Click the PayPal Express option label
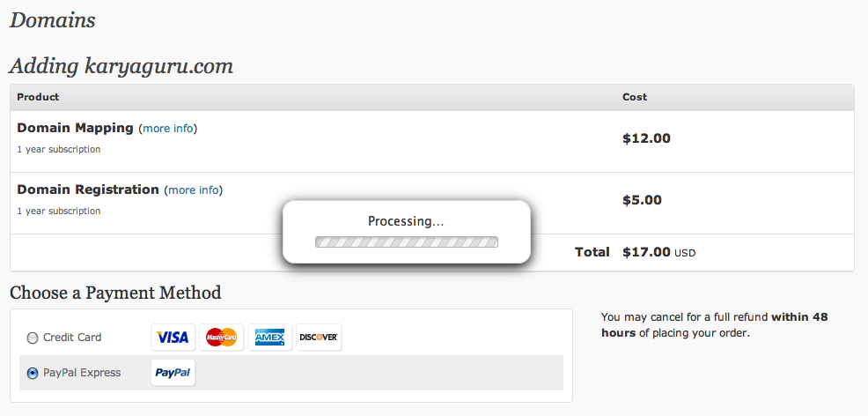This screenshot has width=868, height=416. pyautogui.click(x=82, y=373)
